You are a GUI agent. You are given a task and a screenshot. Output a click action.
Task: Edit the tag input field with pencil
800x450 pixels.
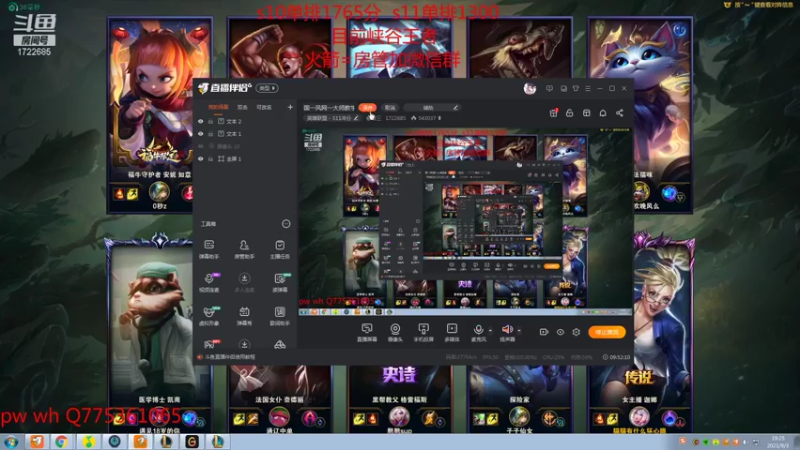pos(432,108)
